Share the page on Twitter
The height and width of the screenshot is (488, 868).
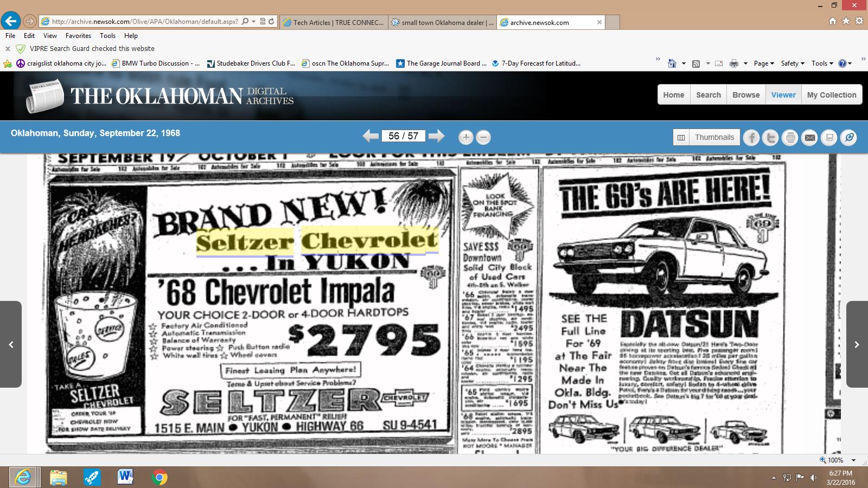[x=770, y=138]
